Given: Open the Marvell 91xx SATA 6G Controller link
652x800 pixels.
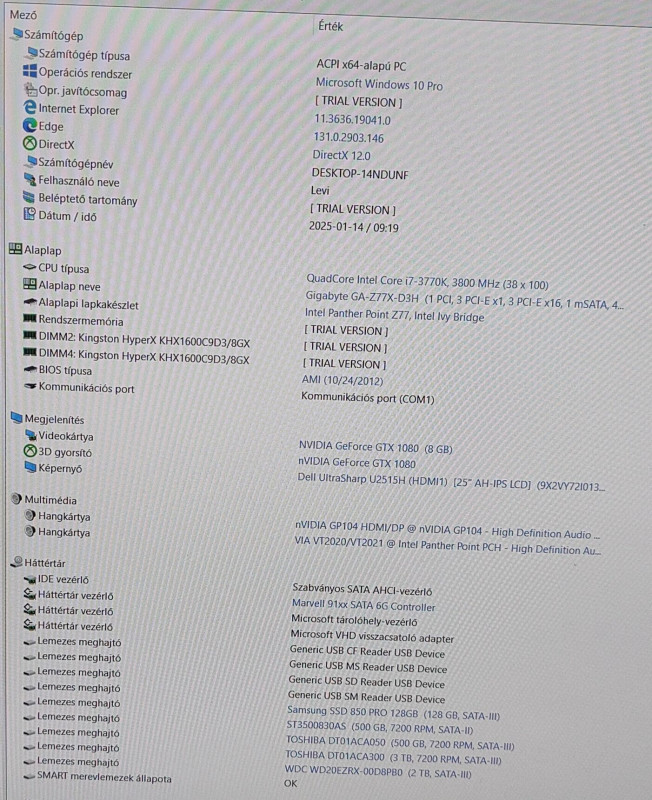Looking at the screenshot, I should 363,606.
